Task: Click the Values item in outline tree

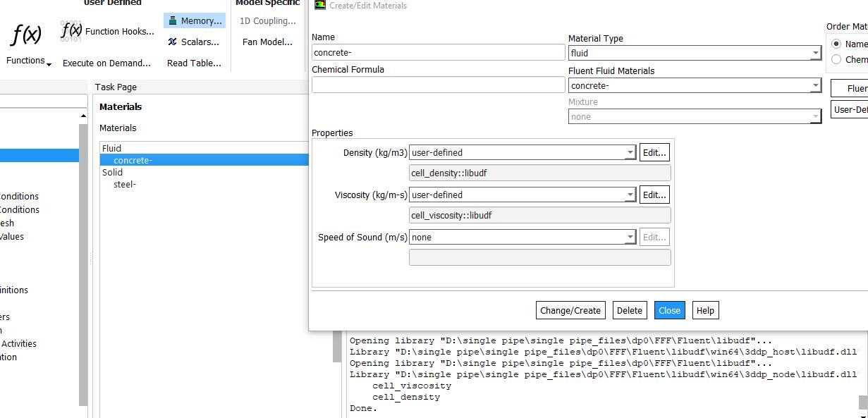Action: 12,236
